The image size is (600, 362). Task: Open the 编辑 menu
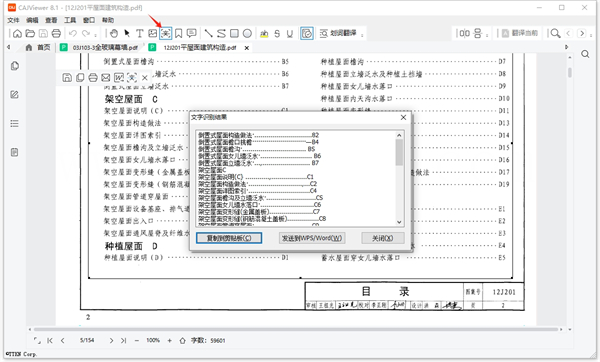(x=32, y=20)
